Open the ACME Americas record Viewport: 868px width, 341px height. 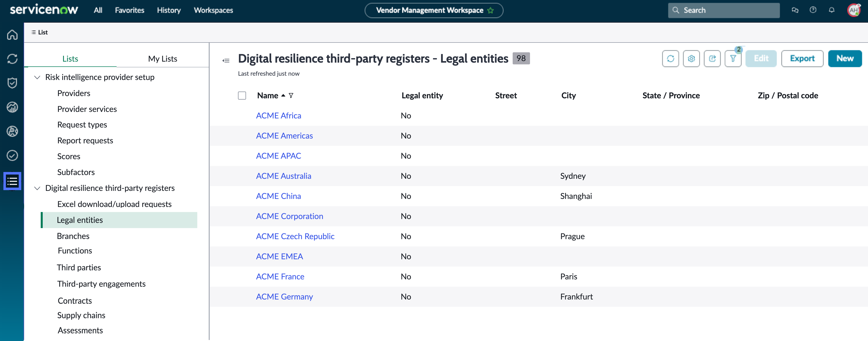tap(284, 136)
